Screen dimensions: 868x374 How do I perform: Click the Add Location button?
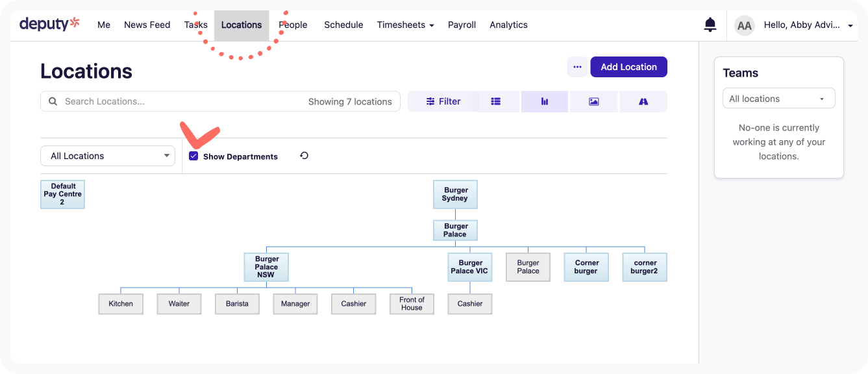point(628,67)
